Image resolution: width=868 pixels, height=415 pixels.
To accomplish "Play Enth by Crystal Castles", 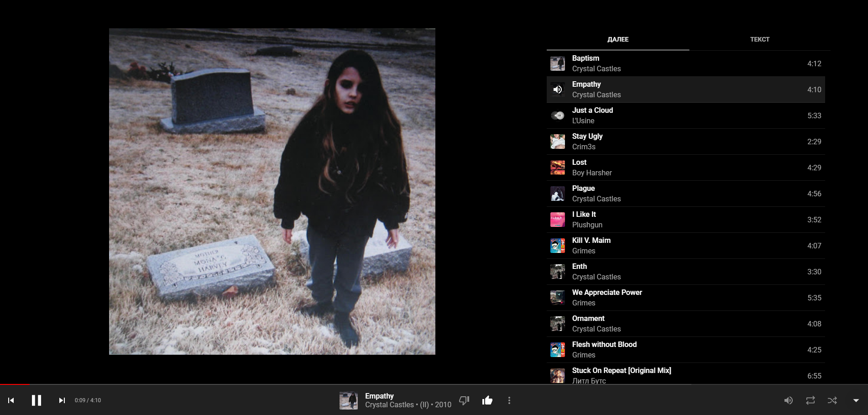I will [x=686, y=272].
